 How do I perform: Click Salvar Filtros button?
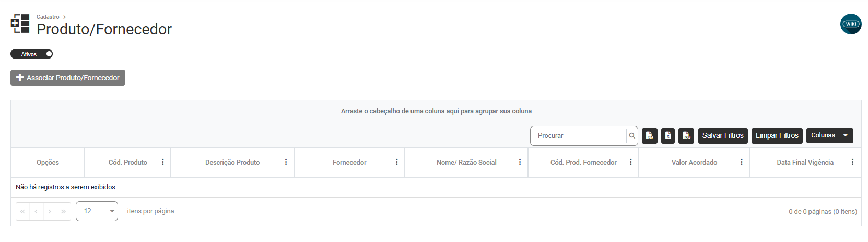point(723,136)
